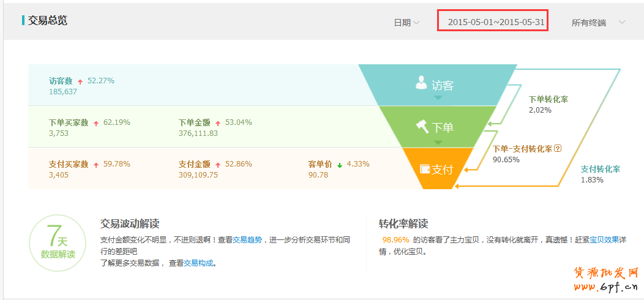Click green down arrow beside 客单价

tap(339, 165)
